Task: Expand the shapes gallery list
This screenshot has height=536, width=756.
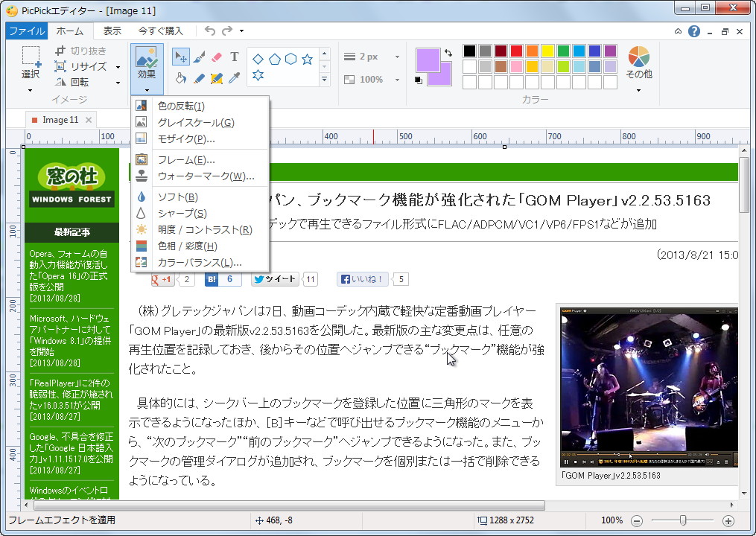Action: click(x=324, y=80)
